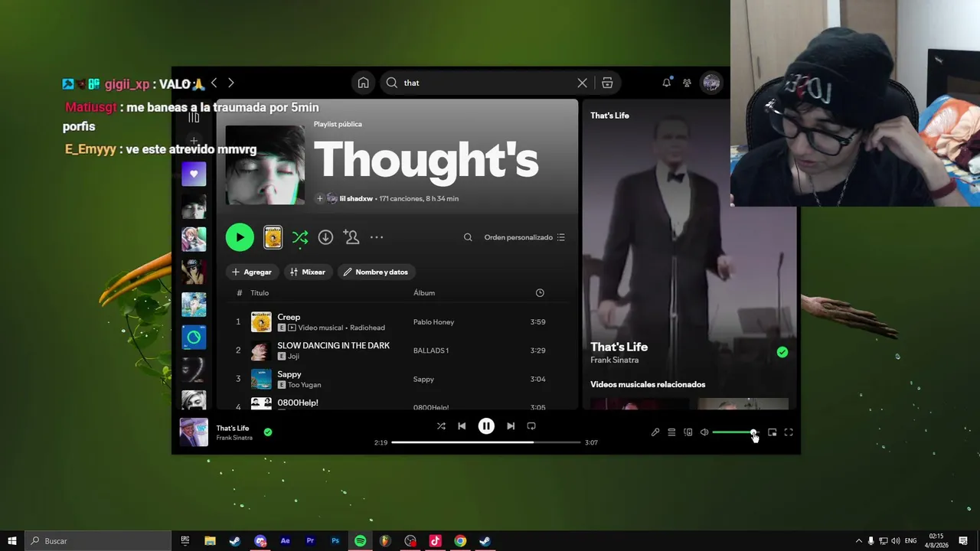Screen dimensions: 980x551
Task: Show hidden system tray icons
Action: pos(858,541)
